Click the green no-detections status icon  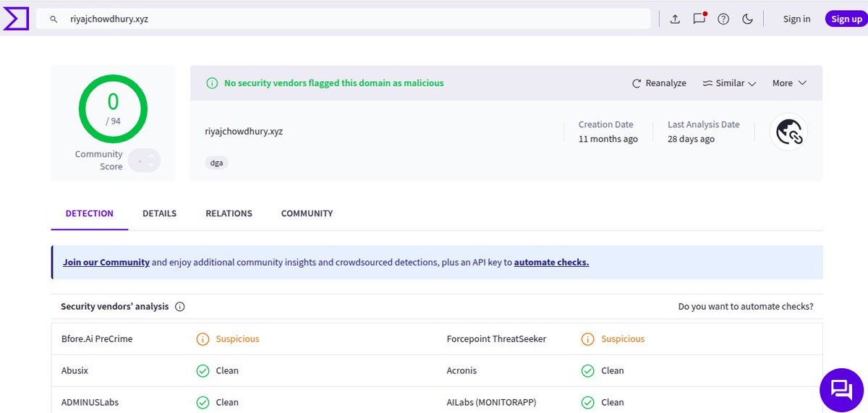click(x=212, y=83)
